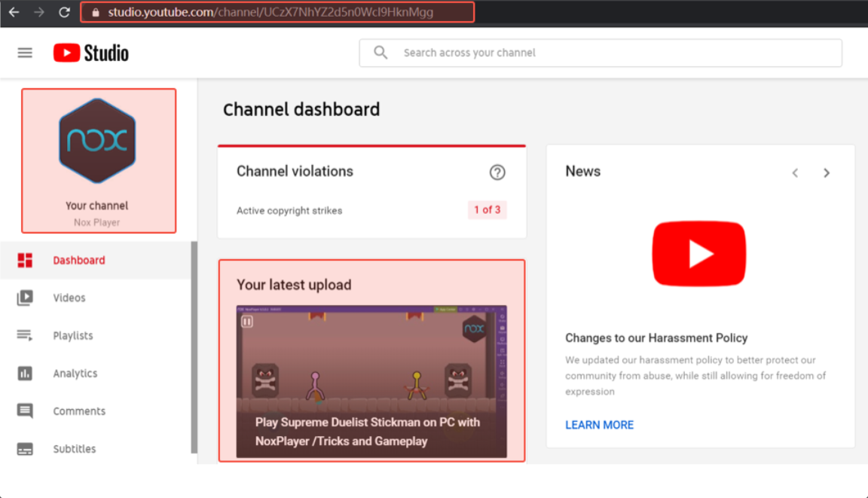
Task: Click the Comments speech bubble icon
Action: pos(25,411)
